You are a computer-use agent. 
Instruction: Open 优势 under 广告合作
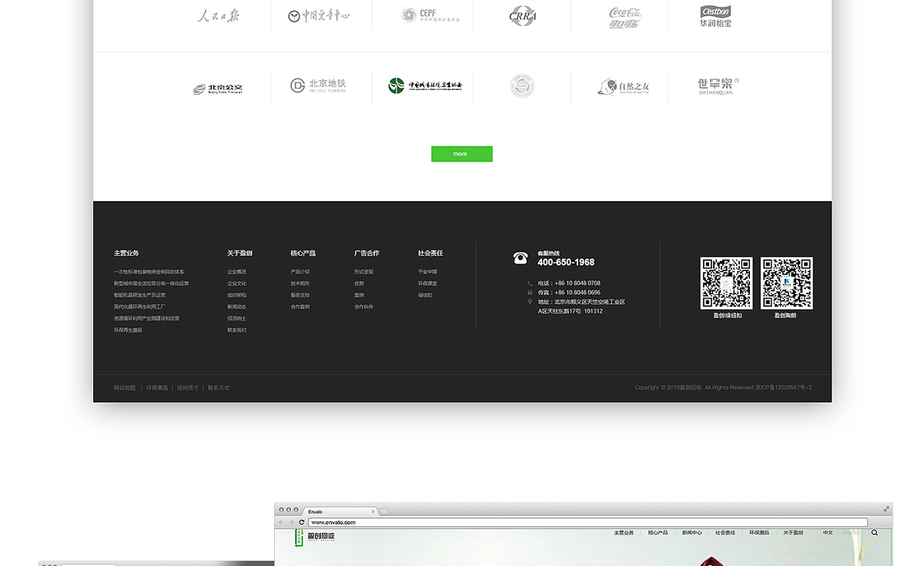[x=360, y=283]
